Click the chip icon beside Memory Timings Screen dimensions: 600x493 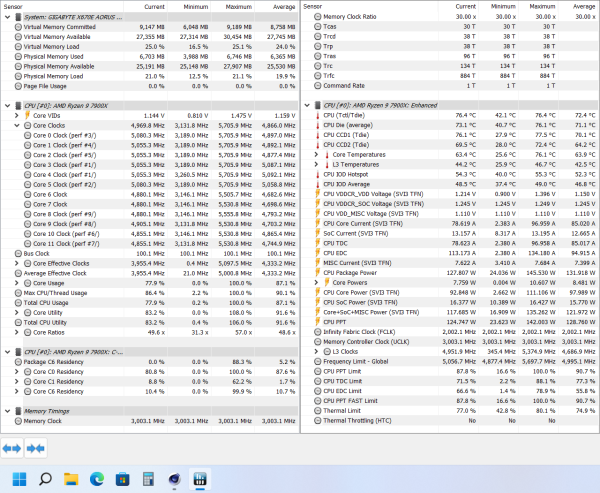point(18,411)
